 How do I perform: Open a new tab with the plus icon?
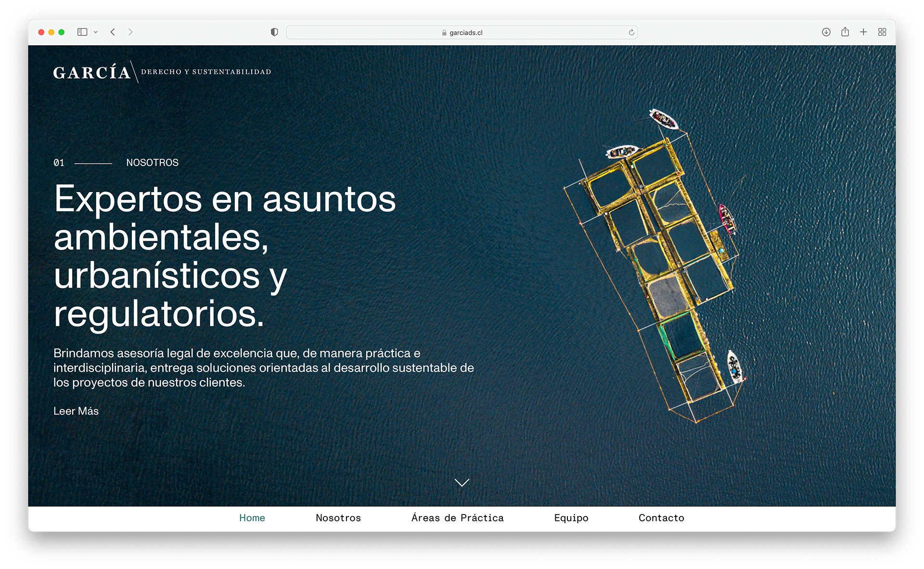click(863, 32)
